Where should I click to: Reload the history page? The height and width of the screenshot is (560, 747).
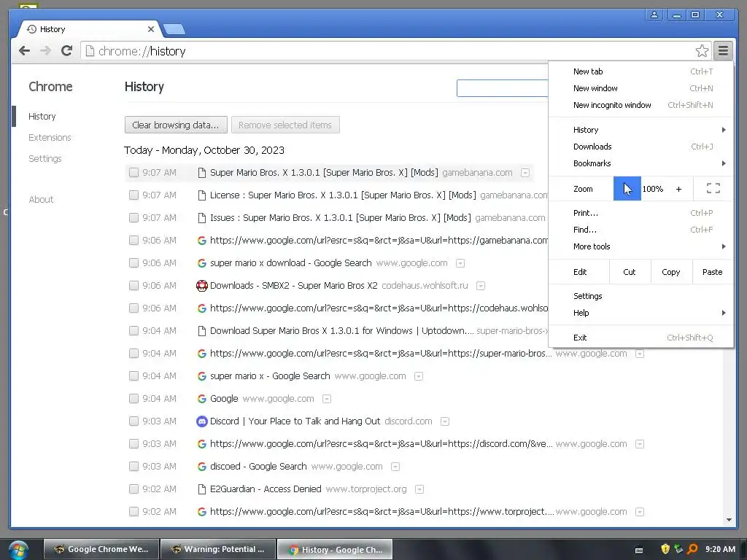coord(66,51)
